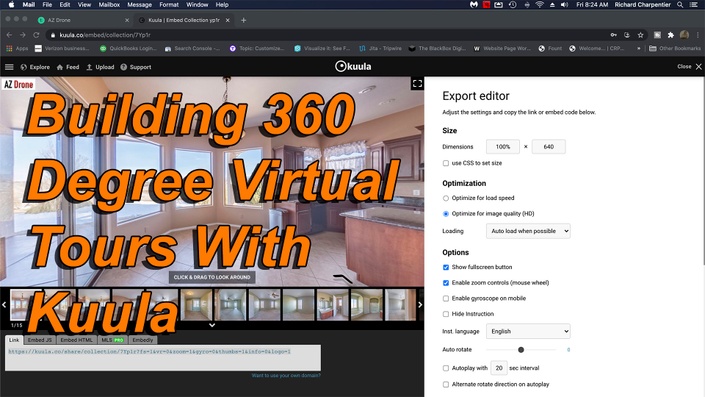Open the Search Console bookmark
Image resolution: width=705 pixels, height=397 pixels.
[x=192, y=49]
